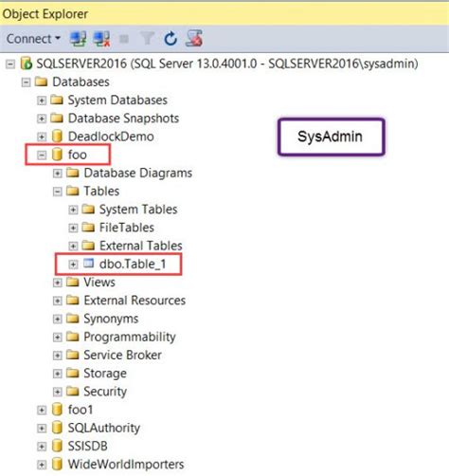Click the SSISDB database cylinder icon
The image size is (449, 476).
(x=57, y=446)
